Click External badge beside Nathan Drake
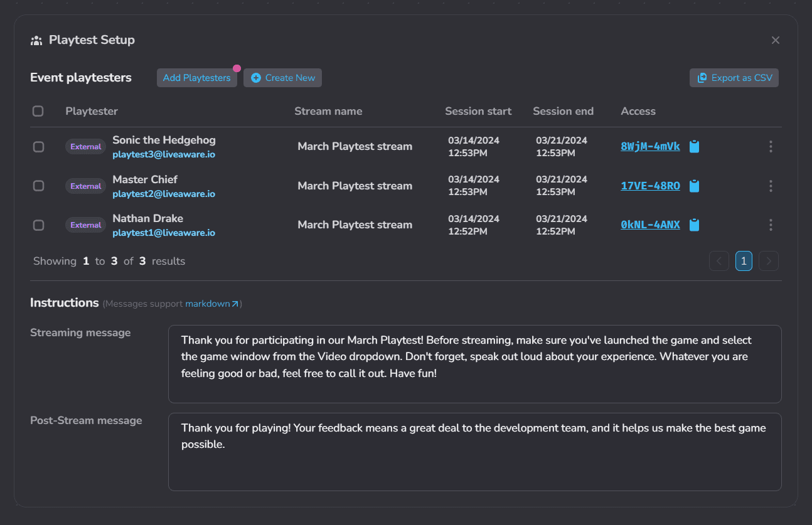 coord(85,225)
